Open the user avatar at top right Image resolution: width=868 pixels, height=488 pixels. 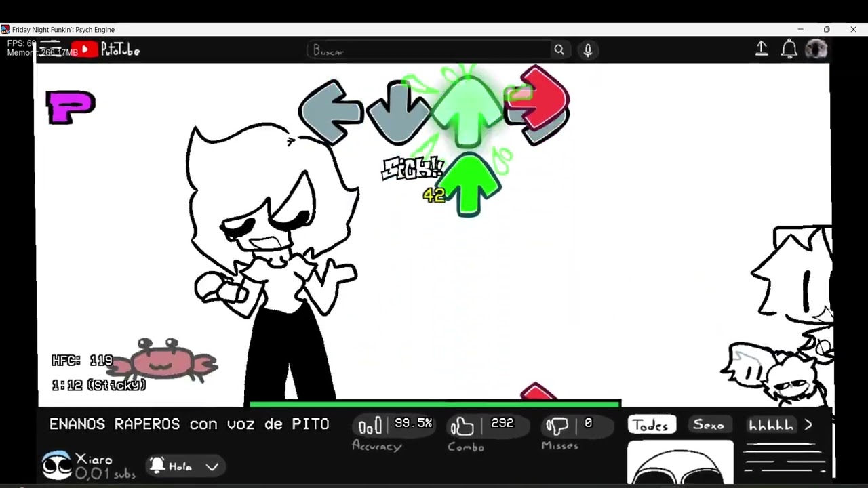(x=816, y=49)
